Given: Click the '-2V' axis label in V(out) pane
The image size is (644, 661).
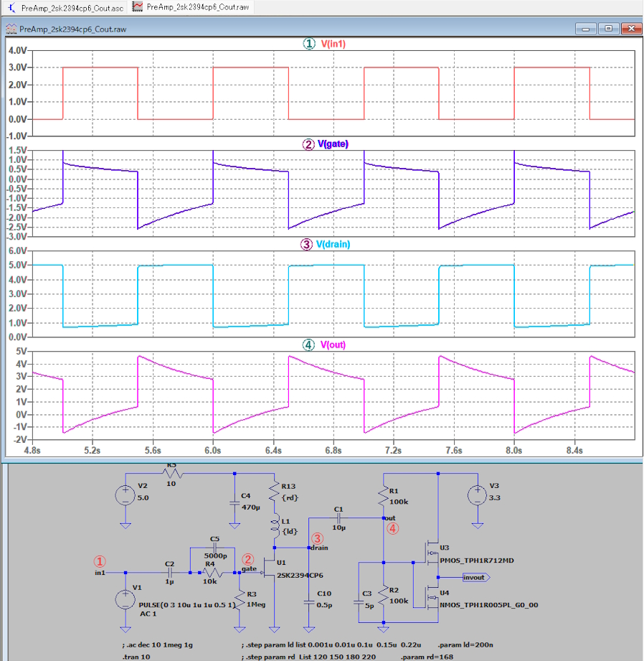Looking at the screenshot, I should tap(21, 440).
